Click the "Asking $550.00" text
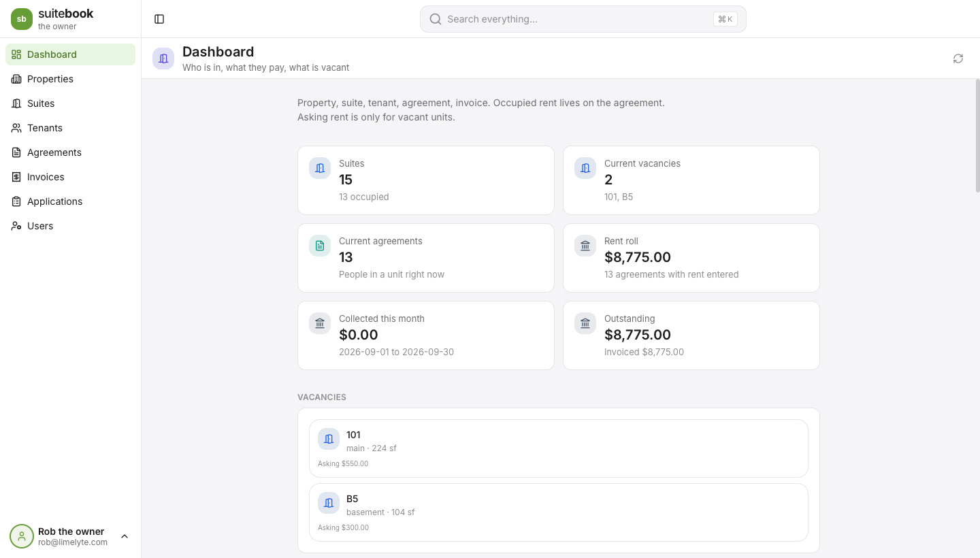Screen dimensions: 980x558 click(343, 463)
